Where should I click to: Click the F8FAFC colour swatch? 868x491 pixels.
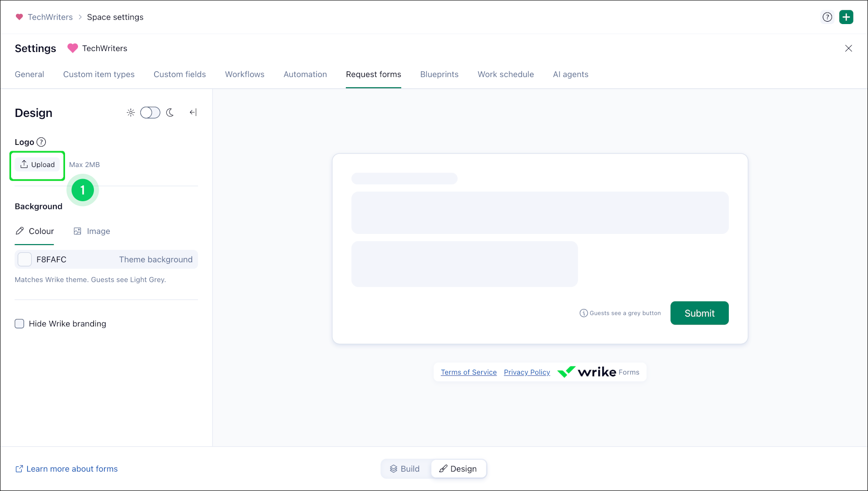coord(25,259)
